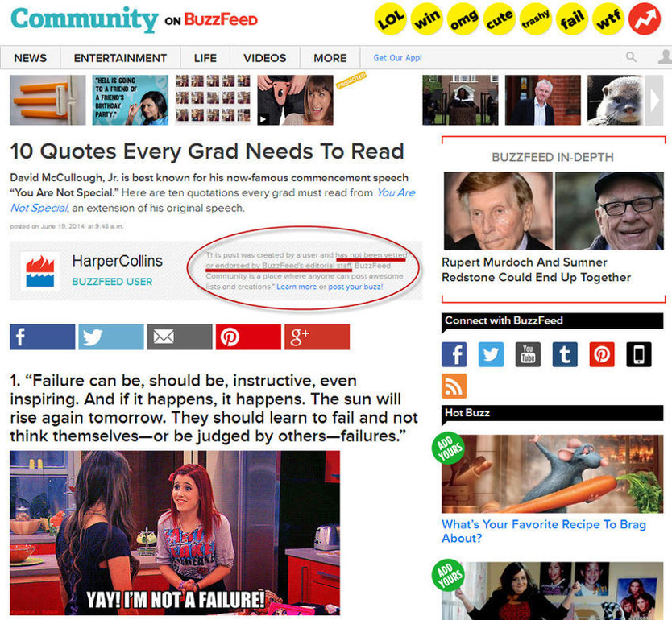Expand the MORE menu
Viewport: 672px width, 620px height.
pyautogui.click(x=330, y=58)
